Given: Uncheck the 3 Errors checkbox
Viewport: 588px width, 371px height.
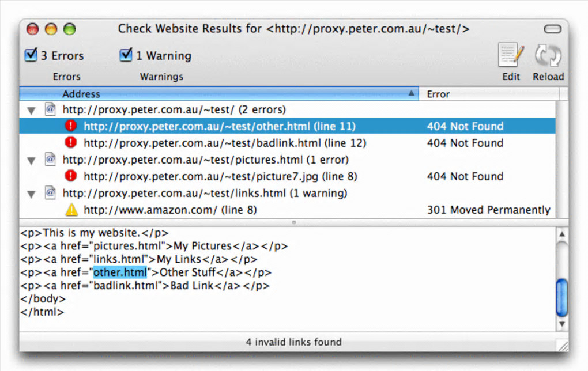Looking at the screenshot, I should point(31,55).
